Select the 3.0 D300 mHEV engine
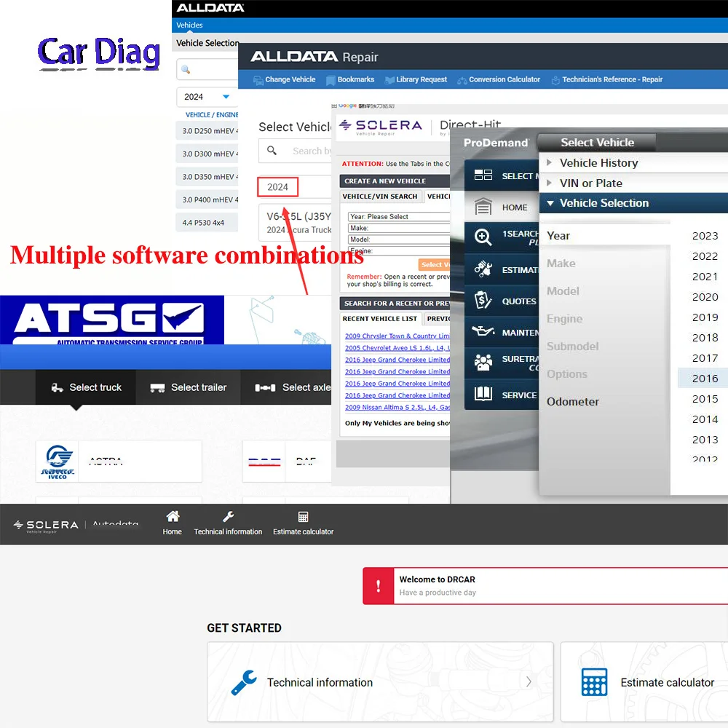Image resolution: width=728 pixels, height=728 pixels. (x=207, y=154)
